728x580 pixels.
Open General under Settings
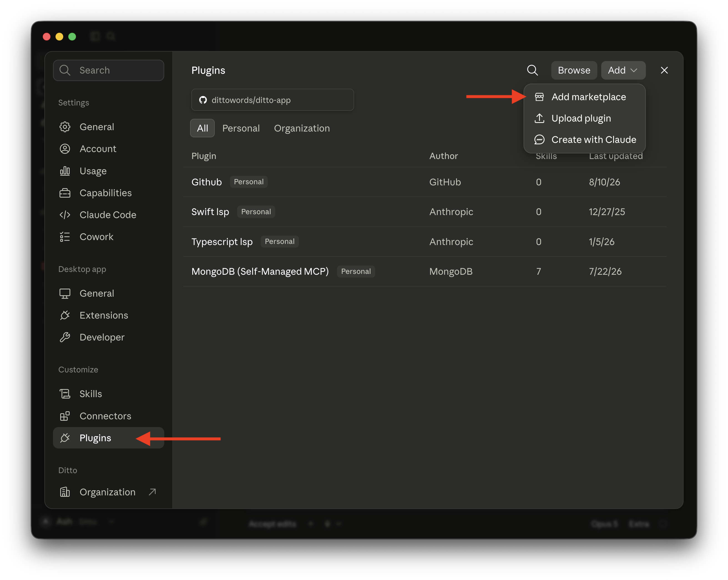108,127
